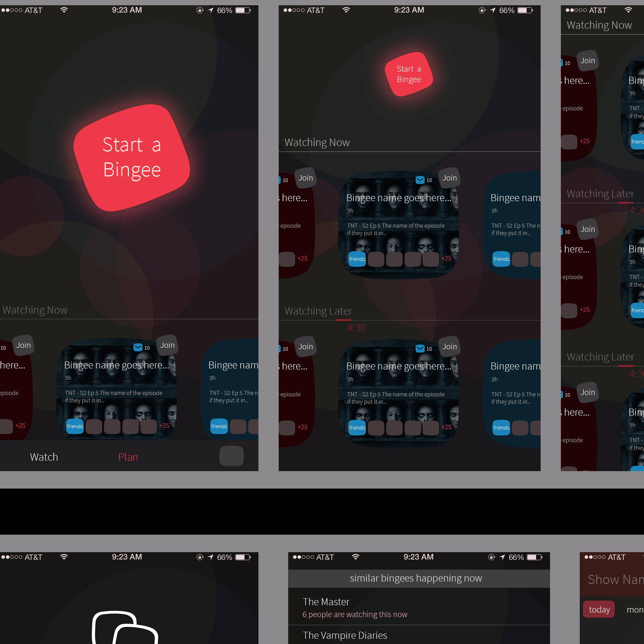Open The Master row

click(x=419, y=607)
